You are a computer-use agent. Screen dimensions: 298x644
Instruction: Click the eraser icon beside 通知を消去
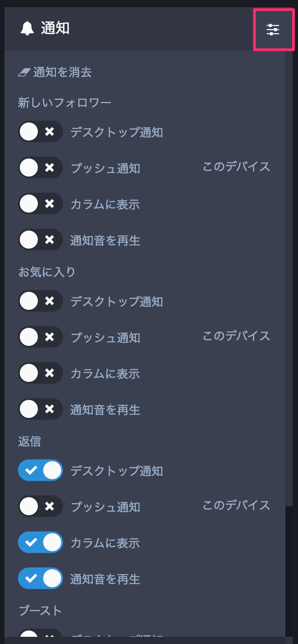point(24,72)
